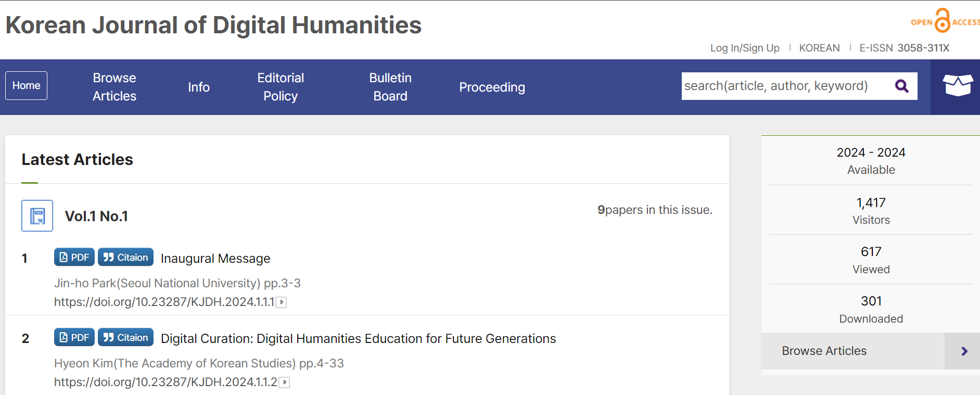Click the search magnifier icon
980x395 pixels.
click(902, 86)
